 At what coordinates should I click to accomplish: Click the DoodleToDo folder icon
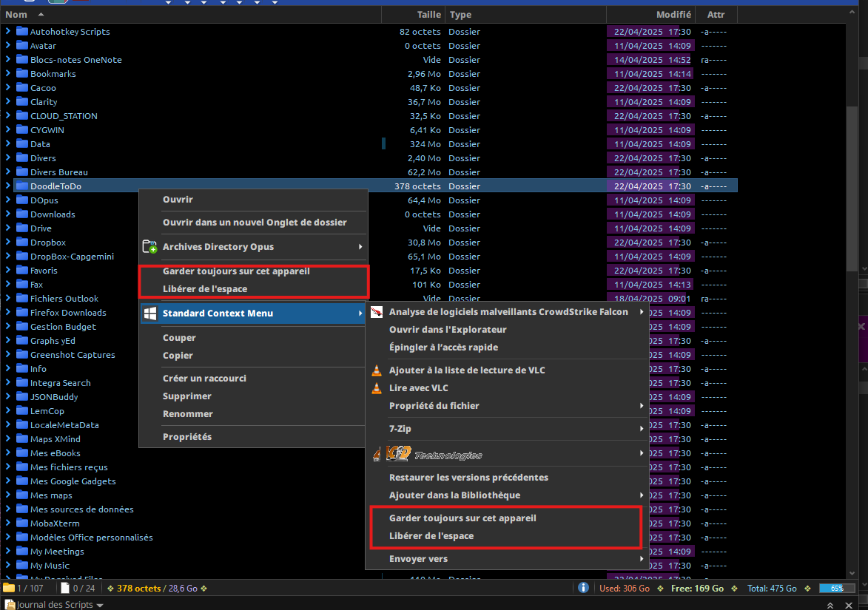pyautogui.click(x=22, y=186)
